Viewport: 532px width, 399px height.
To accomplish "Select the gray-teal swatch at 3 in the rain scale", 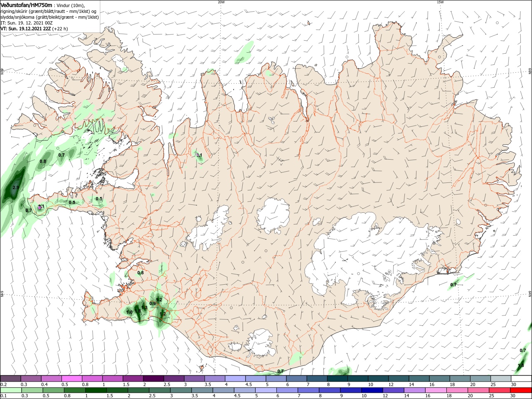I will pyautogui.click(x=180, y=390).
